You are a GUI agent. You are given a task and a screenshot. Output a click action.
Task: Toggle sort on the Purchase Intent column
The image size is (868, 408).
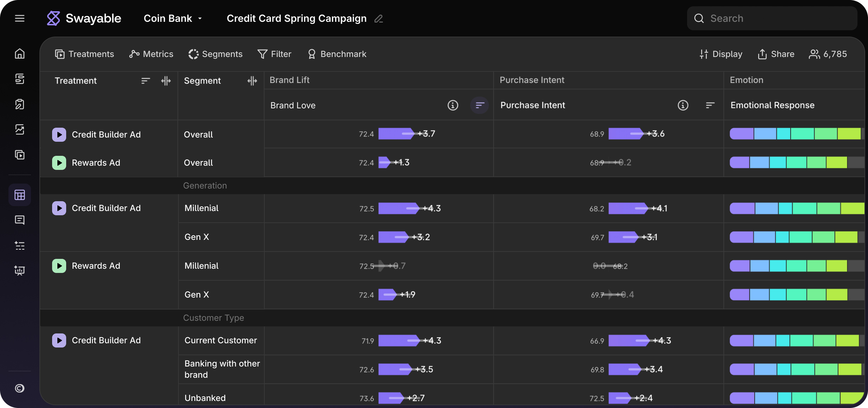coord(710,105)
